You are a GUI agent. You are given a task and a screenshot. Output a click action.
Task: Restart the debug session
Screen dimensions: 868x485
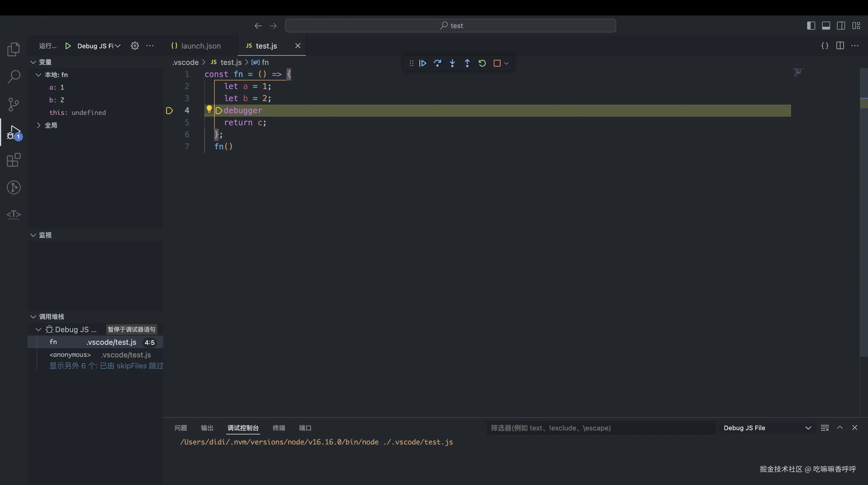(482, 63)
